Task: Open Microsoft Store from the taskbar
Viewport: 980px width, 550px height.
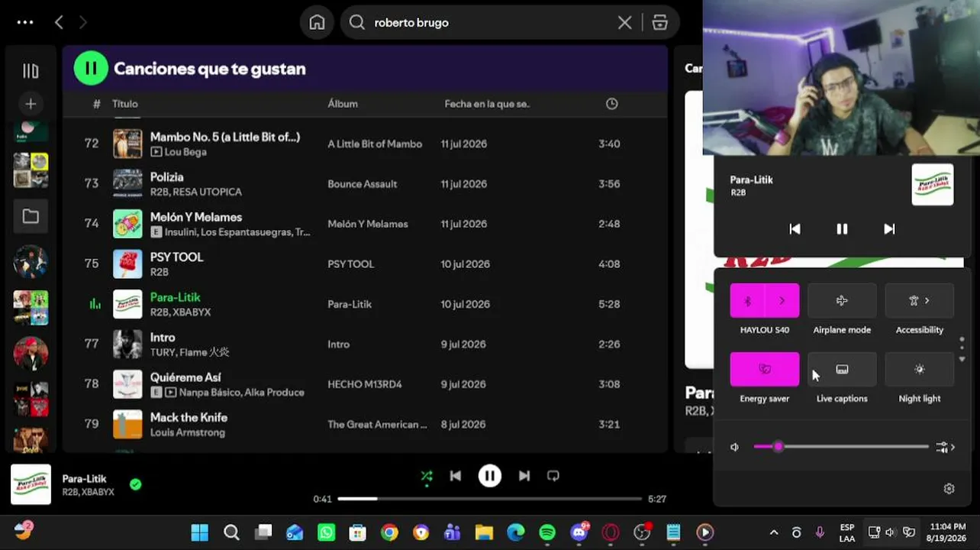Action: pos(357,532)
